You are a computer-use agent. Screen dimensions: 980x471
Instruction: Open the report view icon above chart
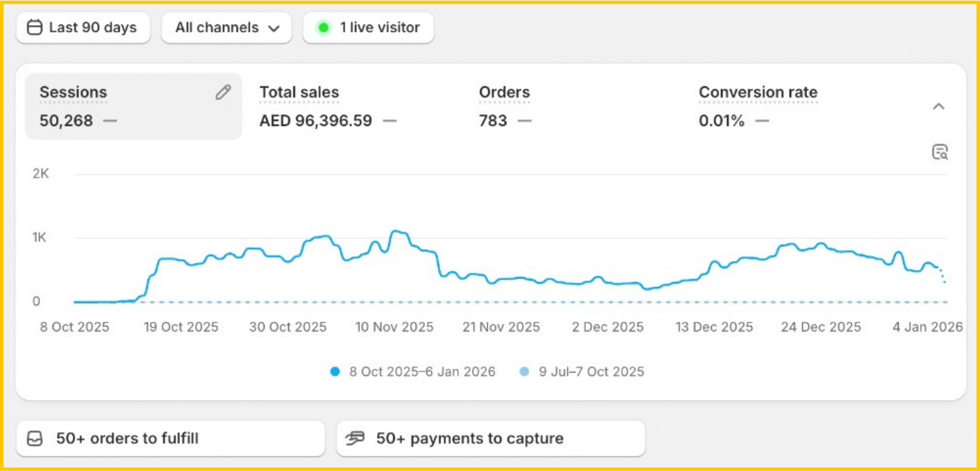click(939, 152)
